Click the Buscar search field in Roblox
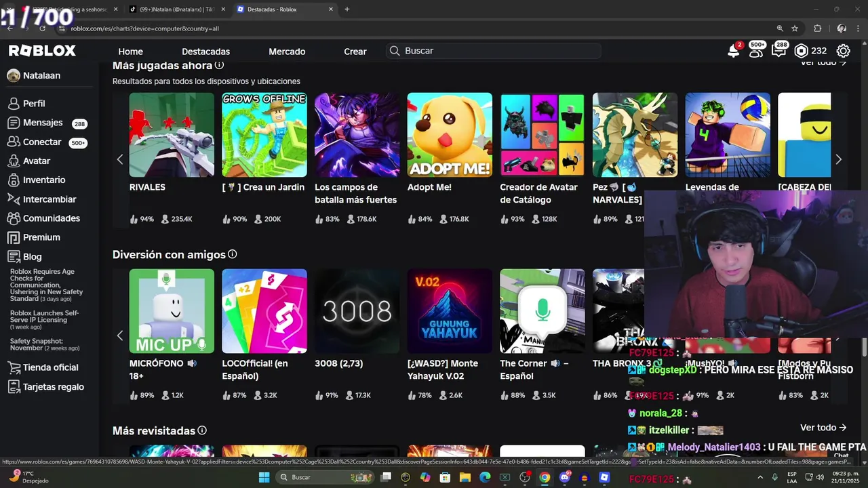This screenshot has width=868, height=488. tap(494, 51)
